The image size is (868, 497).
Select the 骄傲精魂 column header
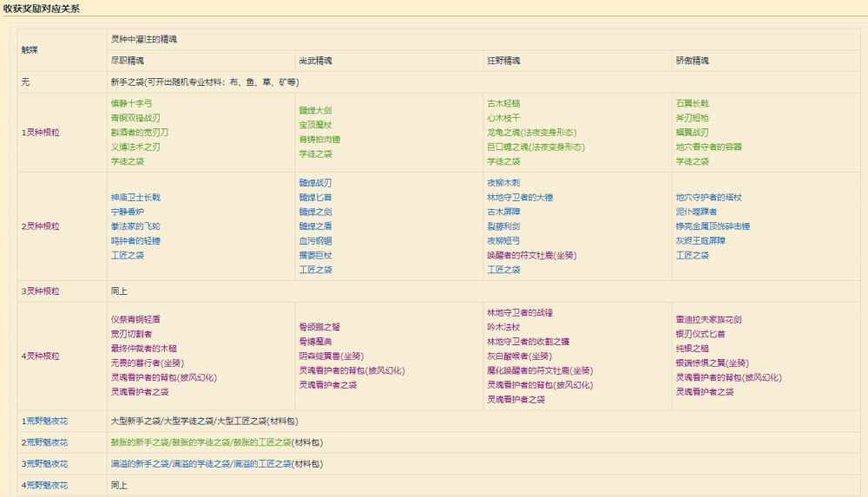point(692,61)
